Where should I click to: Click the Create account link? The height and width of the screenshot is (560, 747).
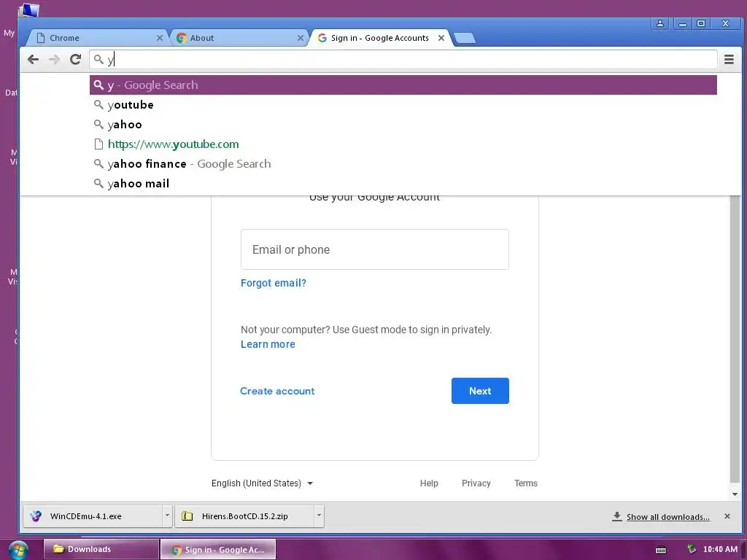pyautogui.click(x=277, y=391)
